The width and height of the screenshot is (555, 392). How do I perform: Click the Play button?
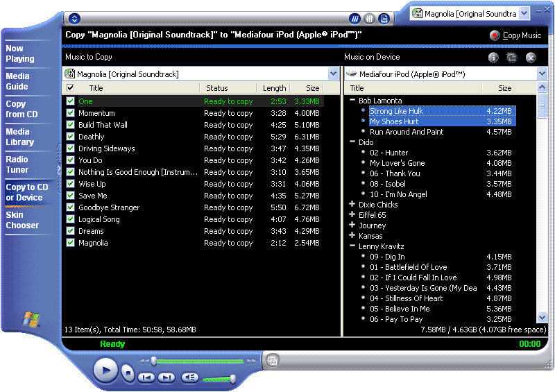[105, 370]
